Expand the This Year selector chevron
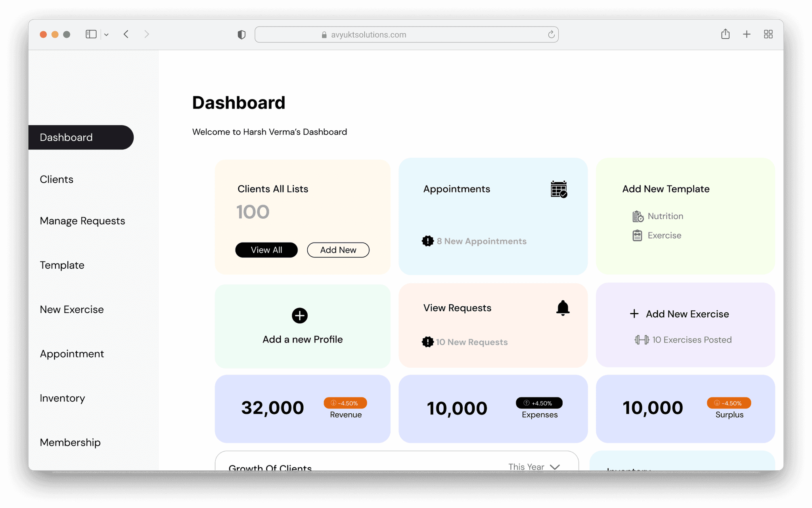 tap(556, 467)
